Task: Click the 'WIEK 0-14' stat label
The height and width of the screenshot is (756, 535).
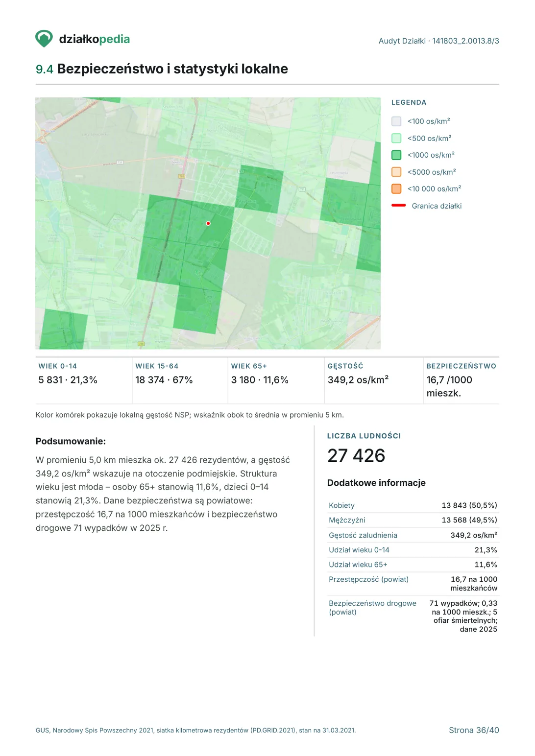Action: [58, 366]
